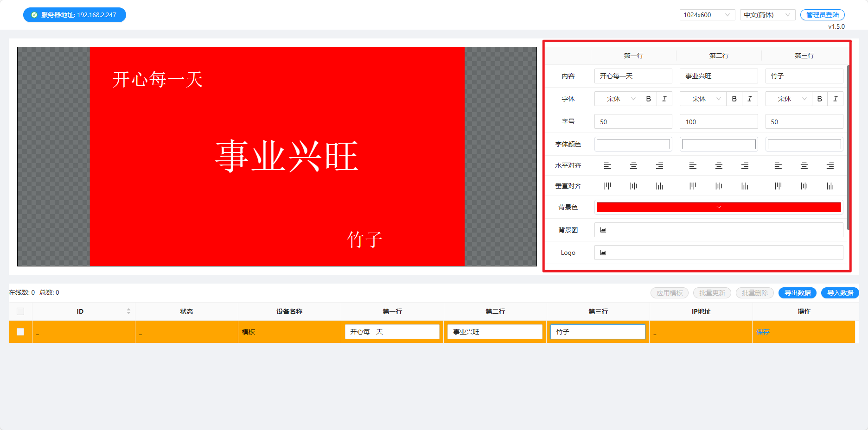The image size is (868, 430).
Task: Toggle the select-all header checkbox
Action: click(x=20, y=311)
